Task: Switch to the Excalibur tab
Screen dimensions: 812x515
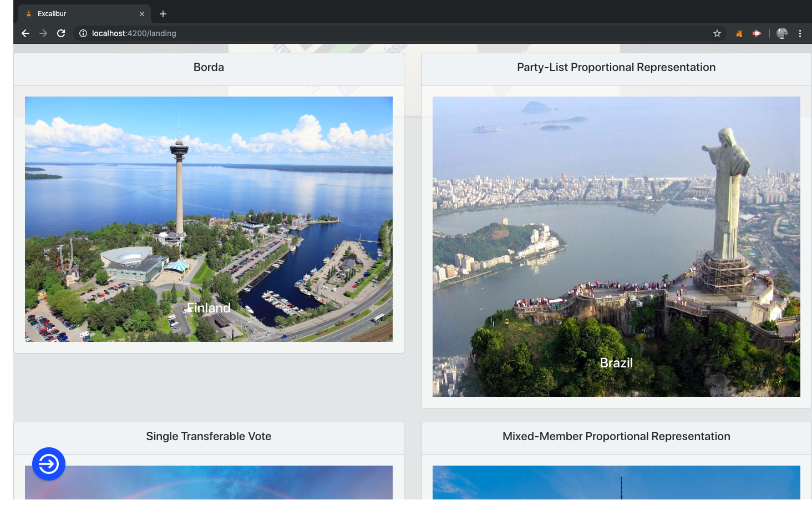Action: (84, 14)
